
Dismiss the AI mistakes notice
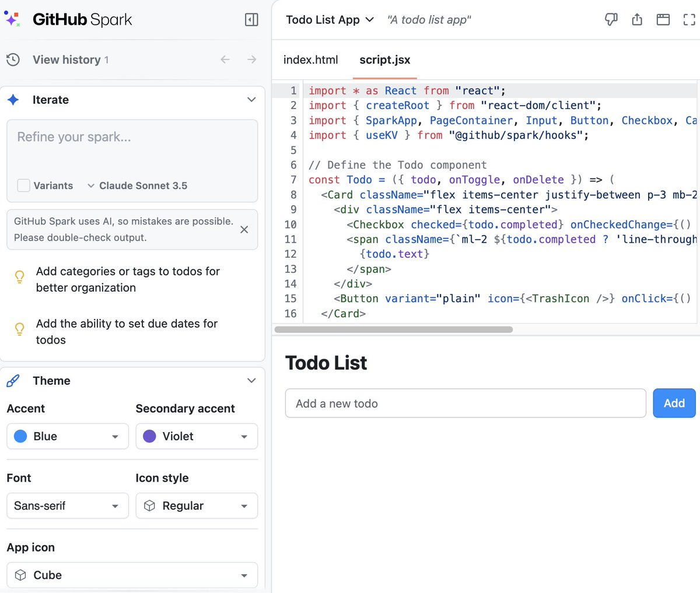pyautogui.click(x=244, y=230)
